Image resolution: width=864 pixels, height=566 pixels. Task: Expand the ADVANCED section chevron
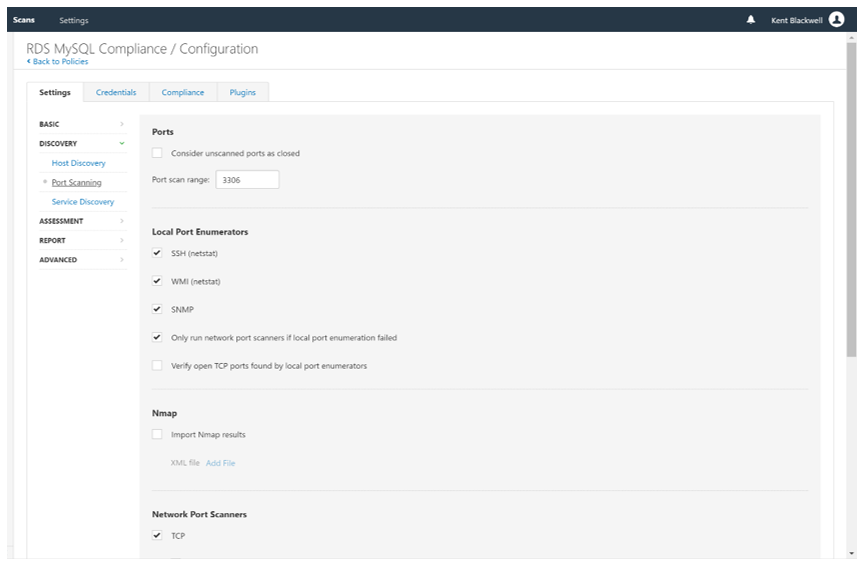click(x=122, y=260)
